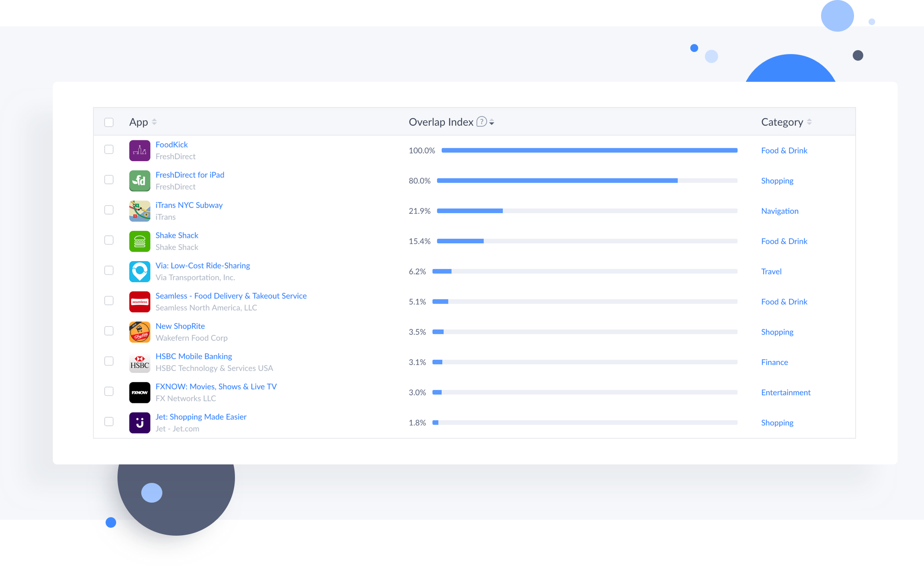Sort table by App column arrows
The image size is (924, 566).
(x=154, y=122)
